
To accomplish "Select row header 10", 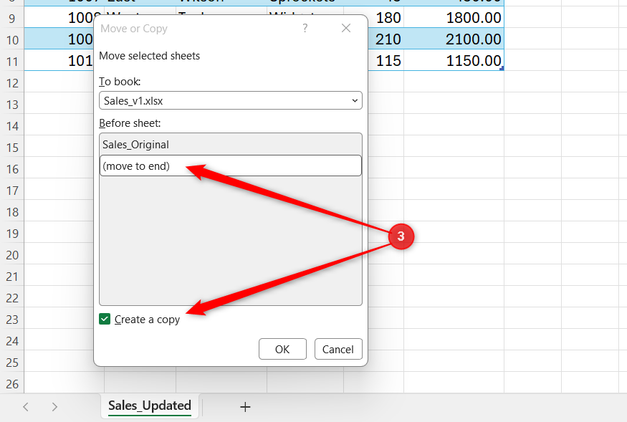I will 12,40.
